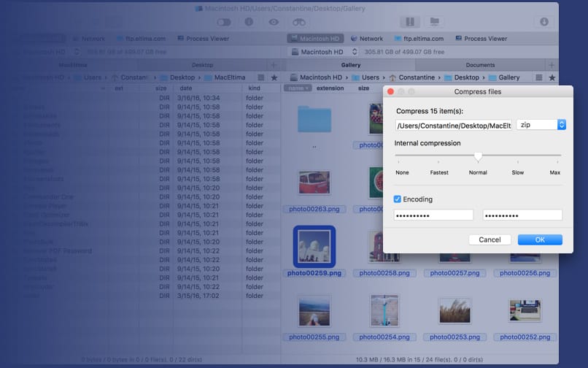The image size is (588, 368).
Task: Click the name column sort header
Action: (x=297, y=88)
